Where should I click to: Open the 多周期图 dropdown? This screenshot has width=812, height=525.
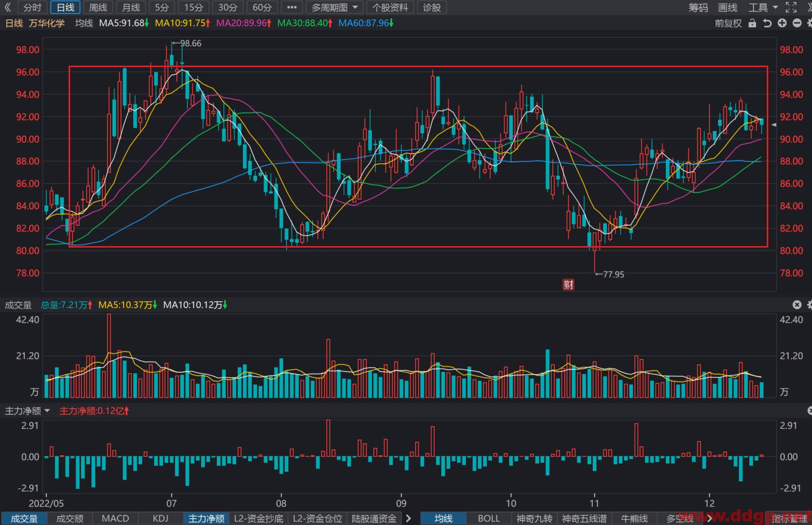point(335,7)
